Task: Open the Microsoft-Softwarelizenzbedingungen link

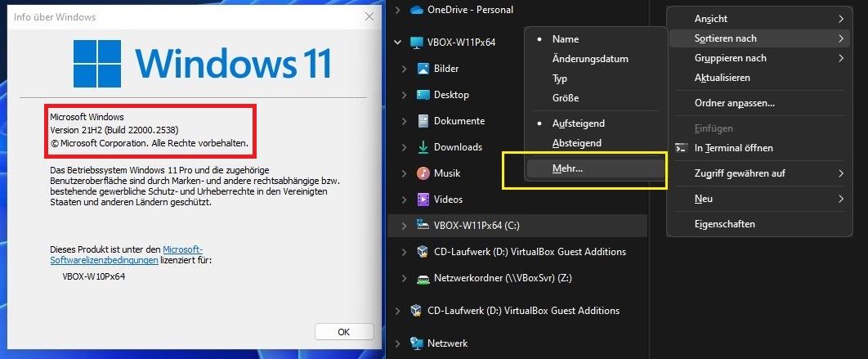Action: pos(126,255)
